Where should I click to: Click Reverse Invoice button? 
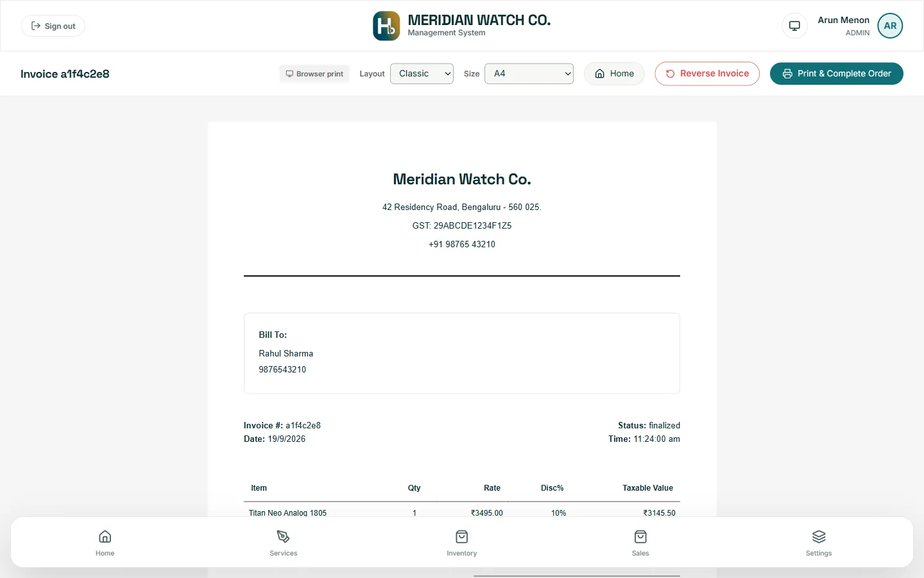click(707, 73)
